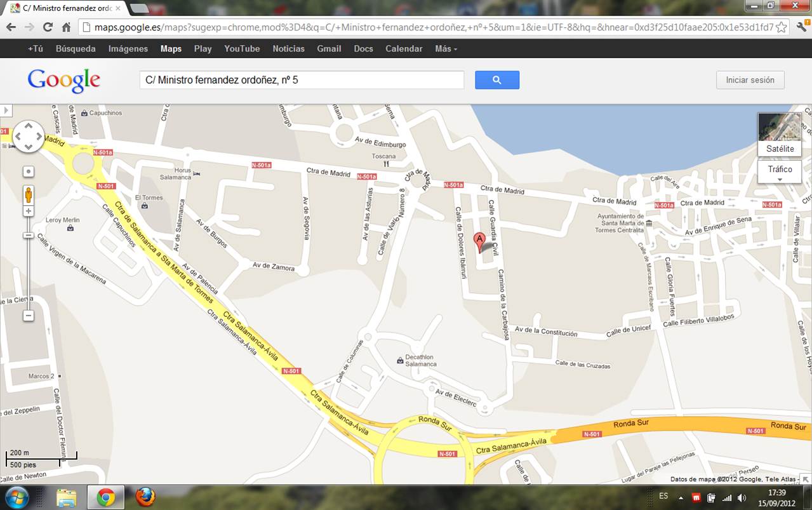Click the zoom out minus button

(29, 316)
